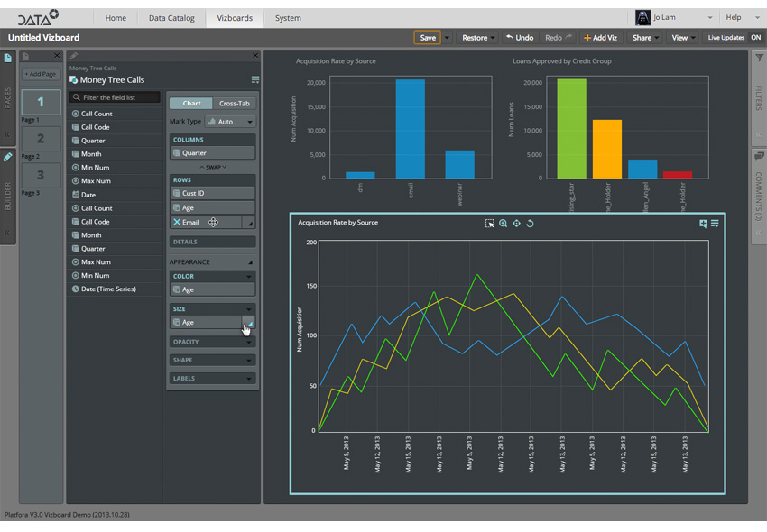The image size is (767, 532).
Task: Open the Share dropdown menu
Action: pos(645,38)
